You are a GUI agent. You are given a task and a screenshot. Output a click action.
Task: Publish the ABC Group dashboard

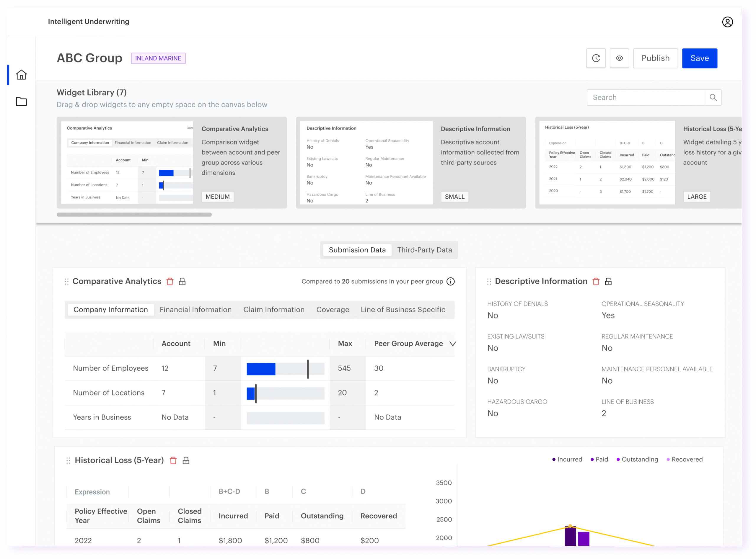pyautogui.click(x=655, y=58)
